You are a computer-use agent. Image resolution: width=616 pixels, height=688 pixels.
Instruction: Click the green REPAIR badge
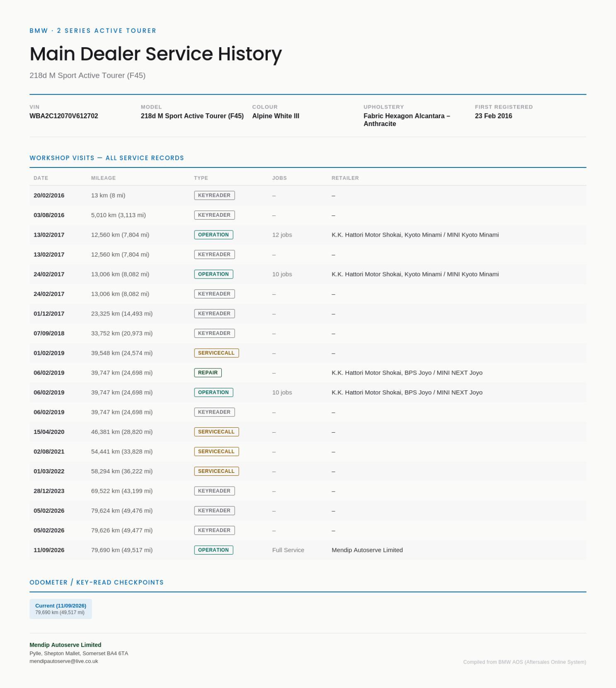208,373
